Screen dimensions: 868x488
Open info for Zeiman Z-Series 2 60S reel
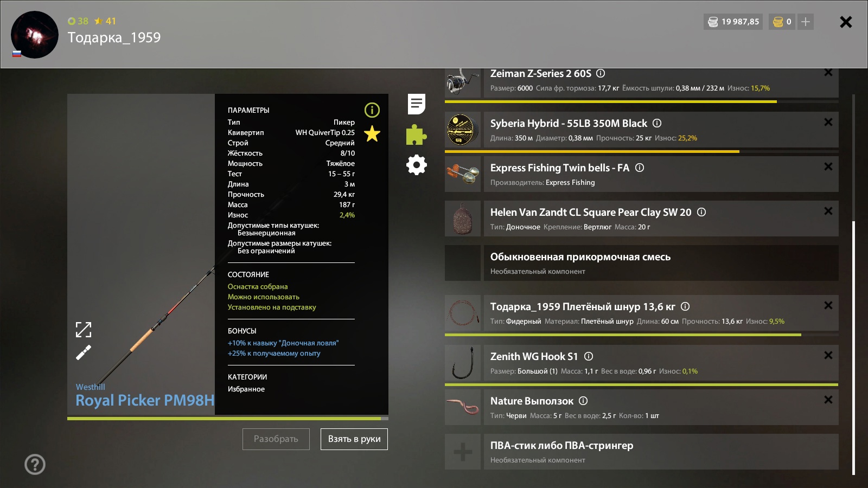(601, 73)
